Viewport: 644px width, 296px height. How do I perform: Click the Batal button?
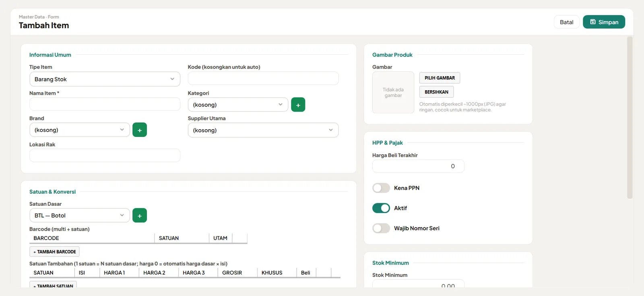(567, 22)
